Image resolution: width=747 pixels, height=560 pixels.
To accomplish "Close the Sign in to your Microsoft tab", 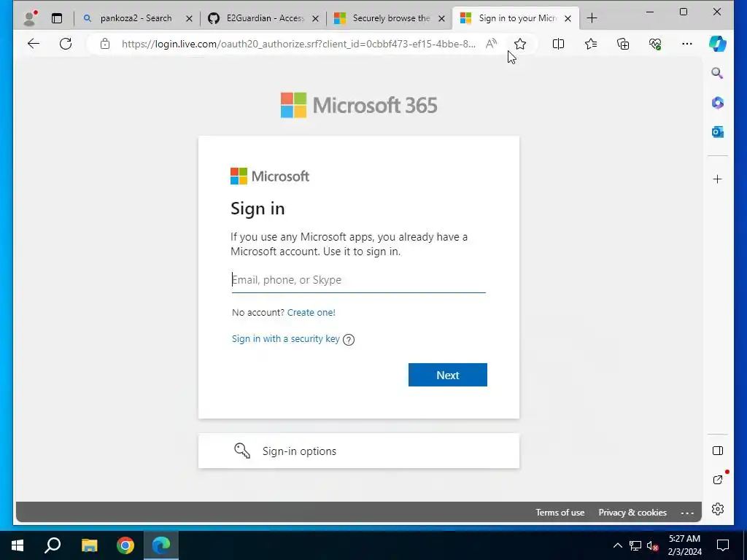I will point(568,18).
